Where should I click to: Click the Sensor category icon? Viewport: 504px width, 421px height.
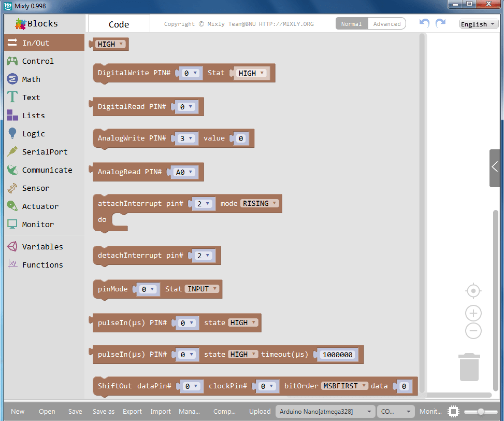coord(12,188)
